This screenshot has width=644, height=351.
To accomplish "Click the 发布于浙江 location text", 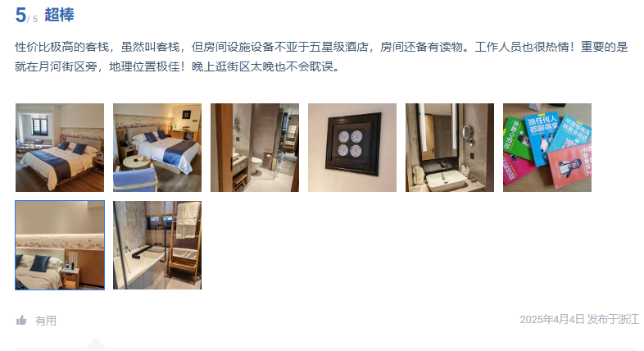I will [x=613, y=319].
